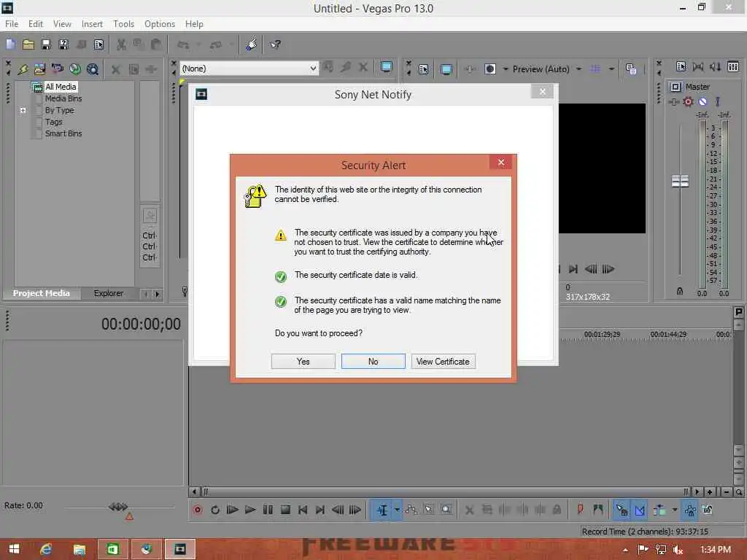Click the Import Media lightning icon
The width and height of the screenshot is (747, 560).
click(x=23, y=69)
